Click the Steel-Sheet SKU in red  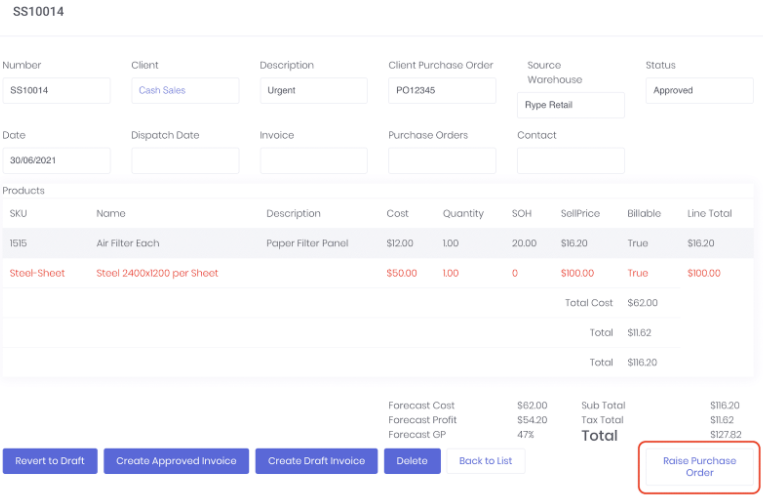click(x=37, y=273)
